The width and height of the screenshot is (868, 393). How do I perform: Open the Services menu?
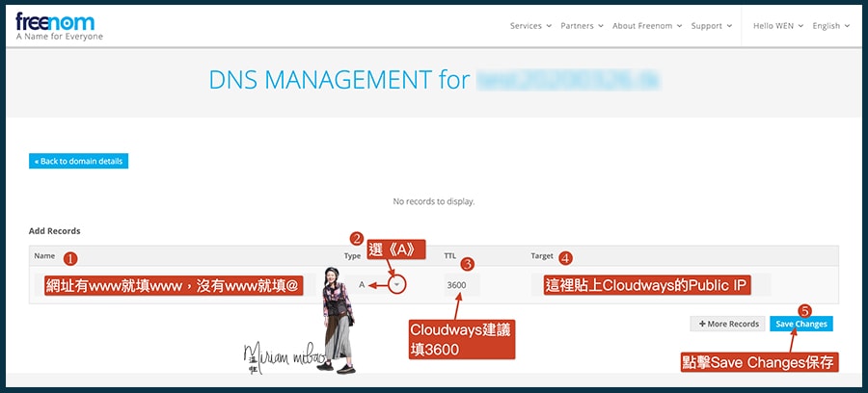tap(530, 26)
